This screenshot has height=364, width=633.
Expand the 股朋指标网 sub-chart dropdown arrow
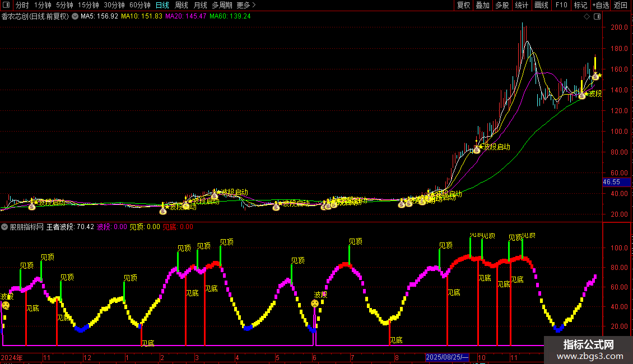pyautogui.click(x=5, y=227)
